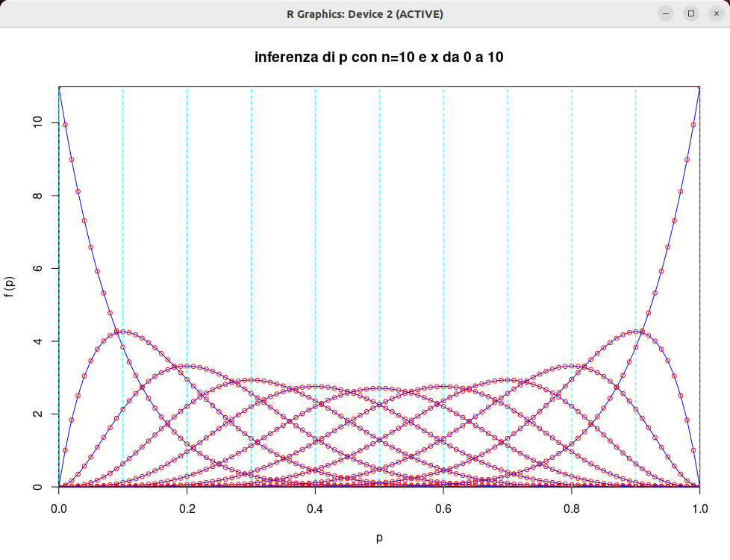Click the x-axis tick label 0.4

coord(315,508)
